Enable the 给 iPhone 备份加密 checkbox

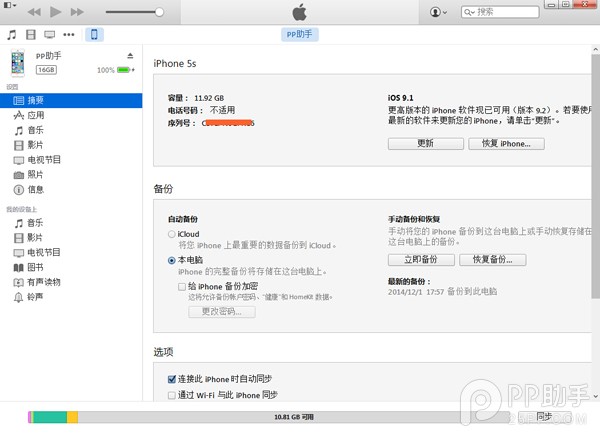point(182,285)
